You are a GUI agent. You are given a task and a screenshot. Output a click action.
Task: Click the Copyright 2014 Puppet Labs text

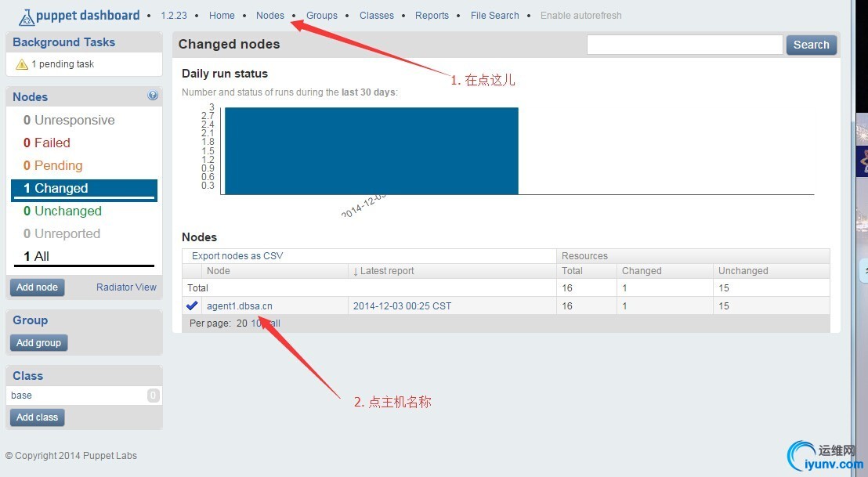pos(71,455)
